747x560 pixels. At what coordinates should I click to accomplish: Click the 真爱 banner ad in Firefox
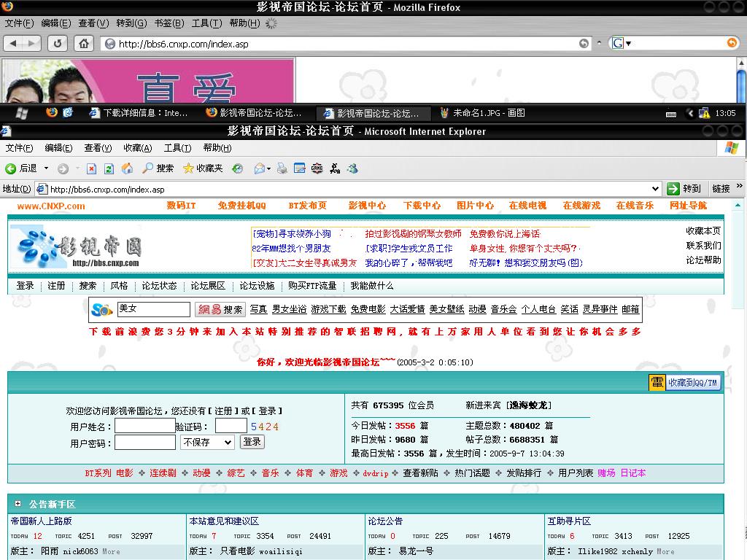[x=147, y=80]
